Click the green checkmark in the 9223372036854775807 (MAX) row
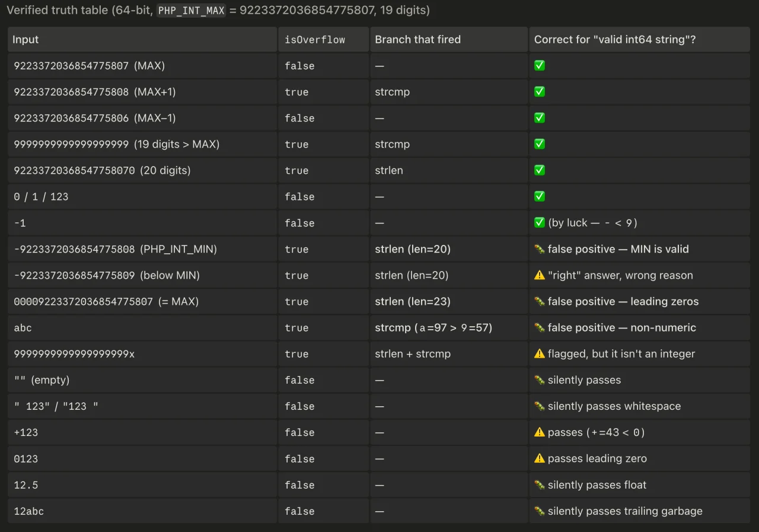 point(540,66)
